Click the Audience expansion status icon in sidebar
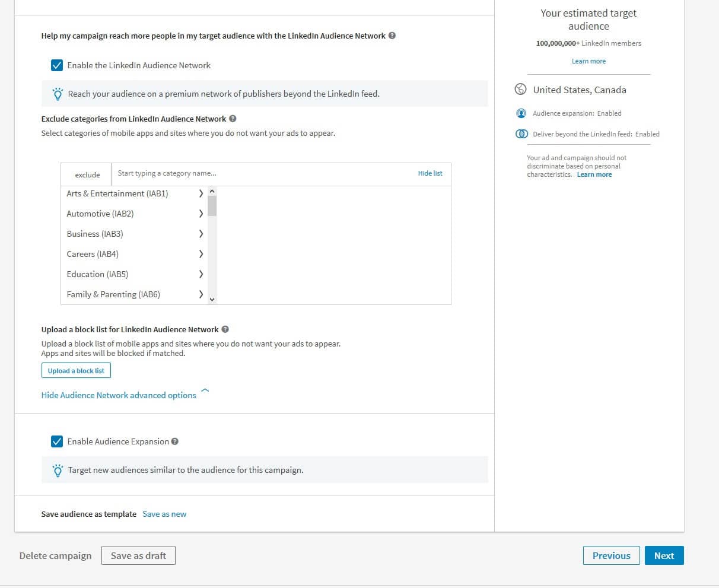 [521, 113]
